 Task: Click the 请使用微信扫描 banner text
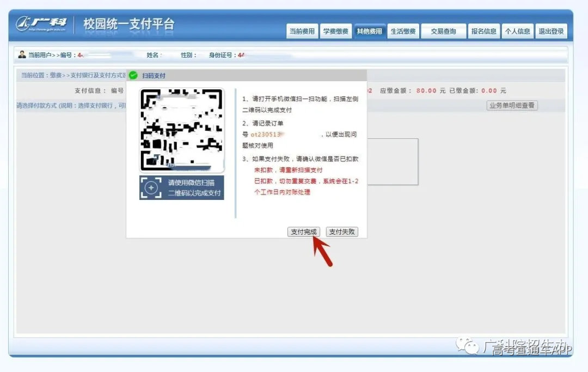point(194,187)
